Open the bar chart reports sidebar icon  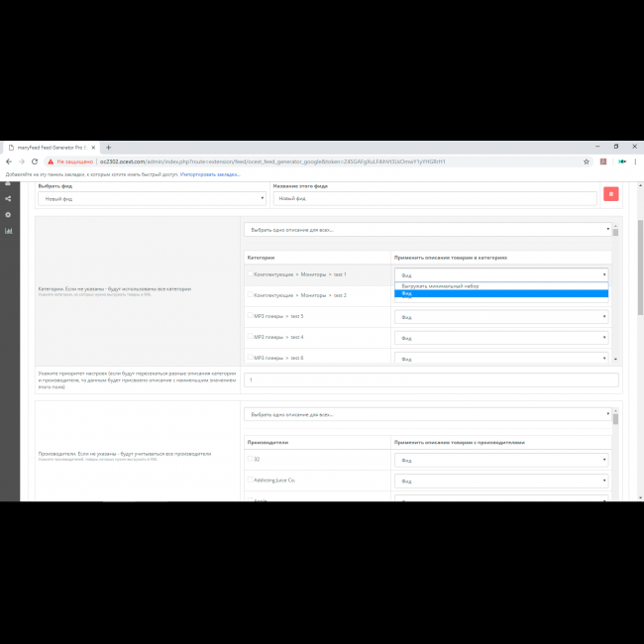8,231
